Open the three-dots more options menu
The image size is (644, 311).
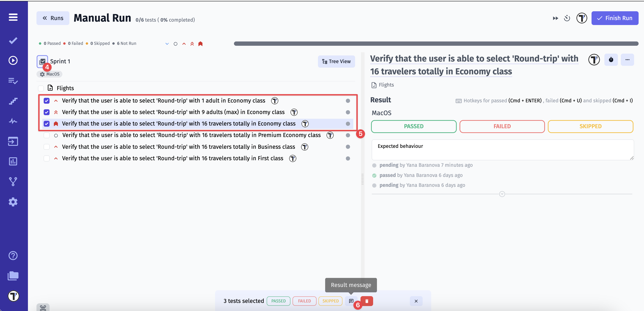tap(627, 60)
